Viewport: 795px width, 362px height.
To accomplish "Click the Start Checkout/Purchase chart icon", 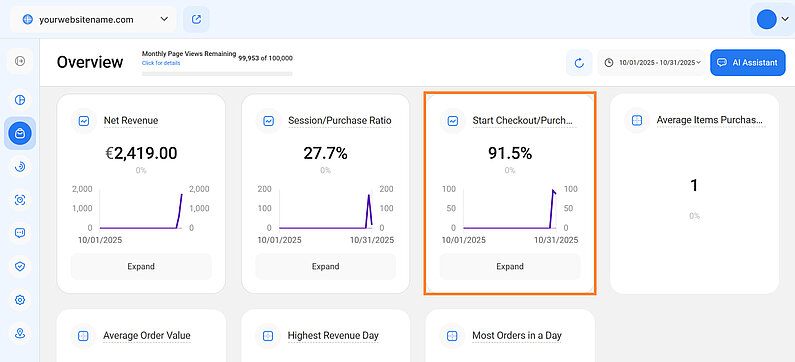I will pyautogui.click(x=453, y=121).
